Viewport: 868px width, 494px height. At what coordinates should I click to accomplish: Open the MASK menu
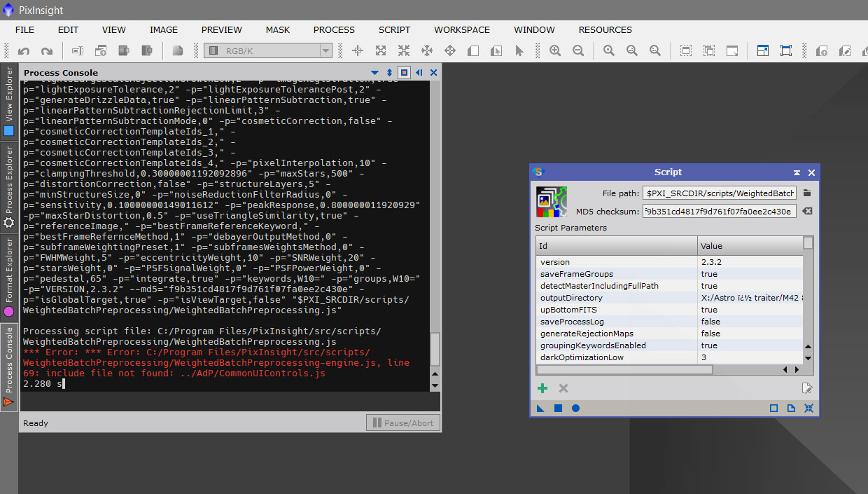pos(278,29)
